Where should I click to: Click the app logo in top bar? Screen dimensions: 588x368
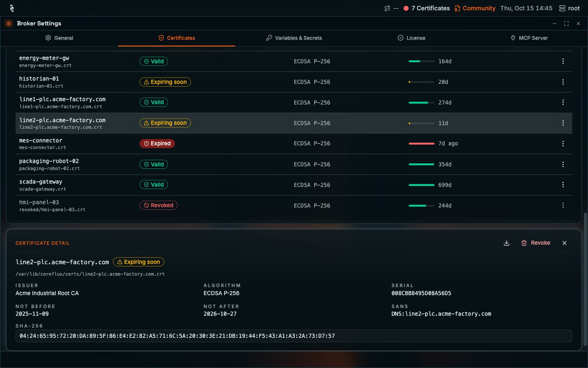[12, 8]
